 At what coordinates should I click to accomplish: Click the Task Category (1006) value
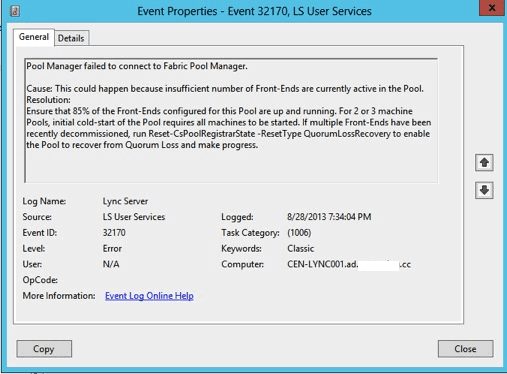tap(299, 233)
